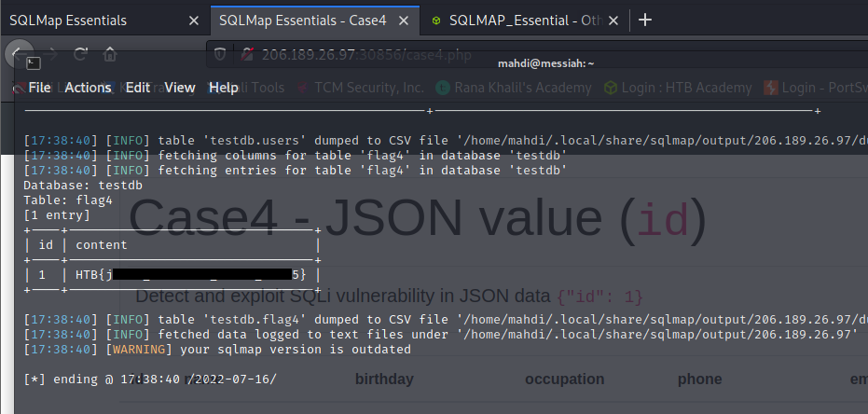Click the birthday column header on webpage
Viewport: 868px width, 414px height.
pyautogui.click(x=384, y=379)
